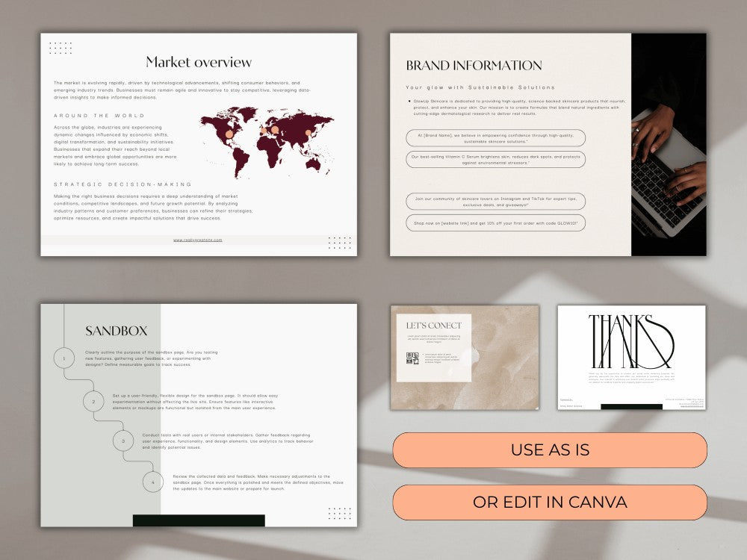Select numbered circle 3 on the Sandbox slide
Image resolution: width=747 pixels, height=560 pixels.
point(123,442)
